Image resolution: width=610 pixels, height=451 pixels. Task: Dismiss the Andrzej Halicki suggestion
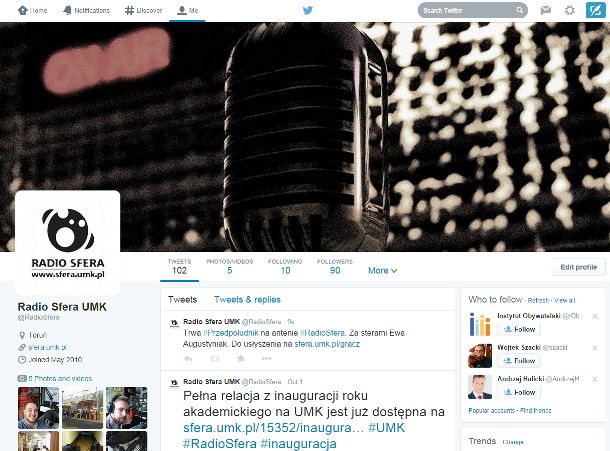coord(595,379)
